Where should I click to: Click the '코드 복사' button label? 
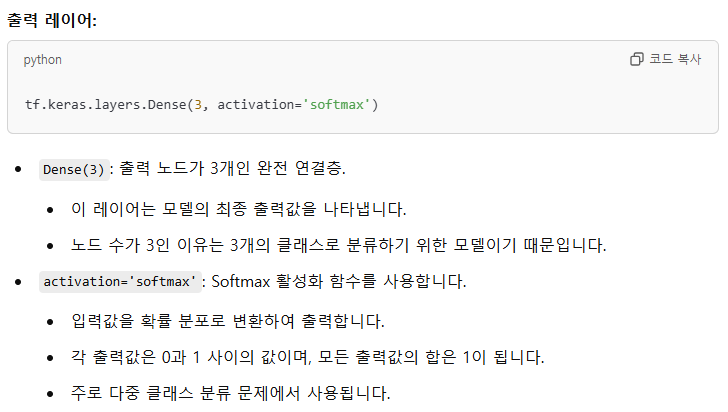[x=675, y=59]
